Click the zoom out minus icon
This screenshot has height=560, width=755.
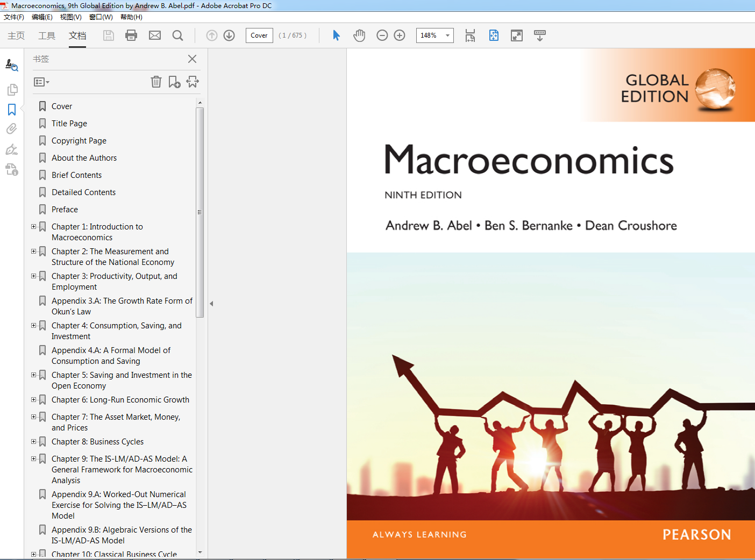click(382, 35)
